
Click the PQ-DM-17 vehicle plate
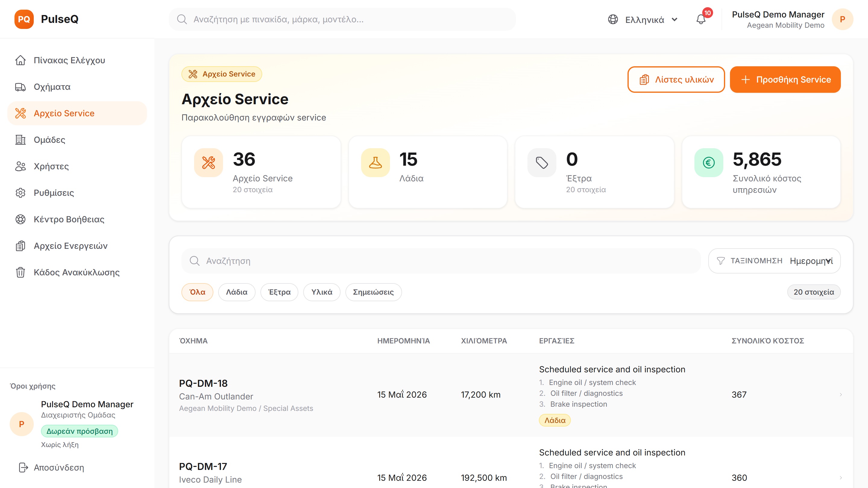click(x=203, y=466)
